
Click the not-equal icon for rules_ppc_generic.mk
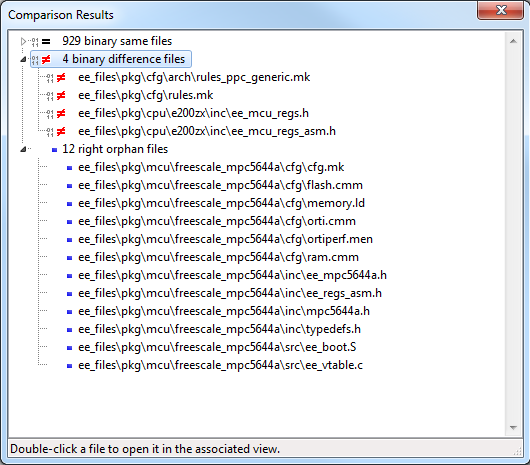tap(61, 77)
